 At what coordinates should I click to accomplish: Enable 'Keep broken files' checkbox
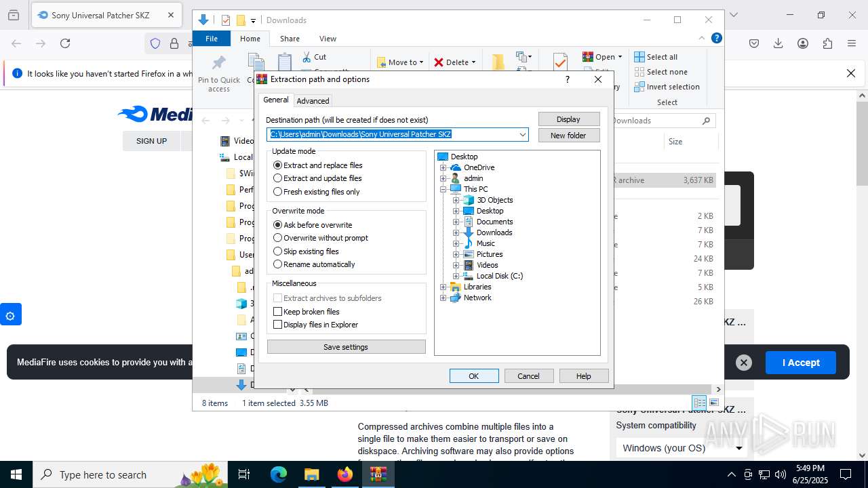[277, 312]
